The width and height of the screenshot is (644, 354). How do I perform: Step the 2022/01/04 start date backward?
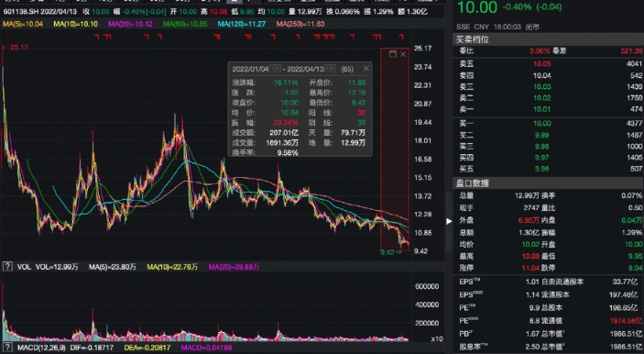click(x=273, y=68)
